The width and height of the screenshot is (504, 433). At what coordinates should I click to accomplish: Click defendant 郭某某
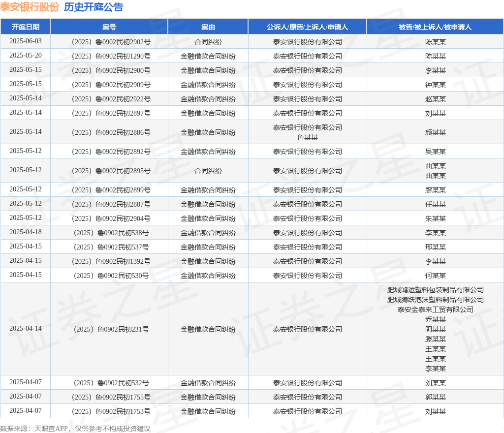(x=435, y=397)
